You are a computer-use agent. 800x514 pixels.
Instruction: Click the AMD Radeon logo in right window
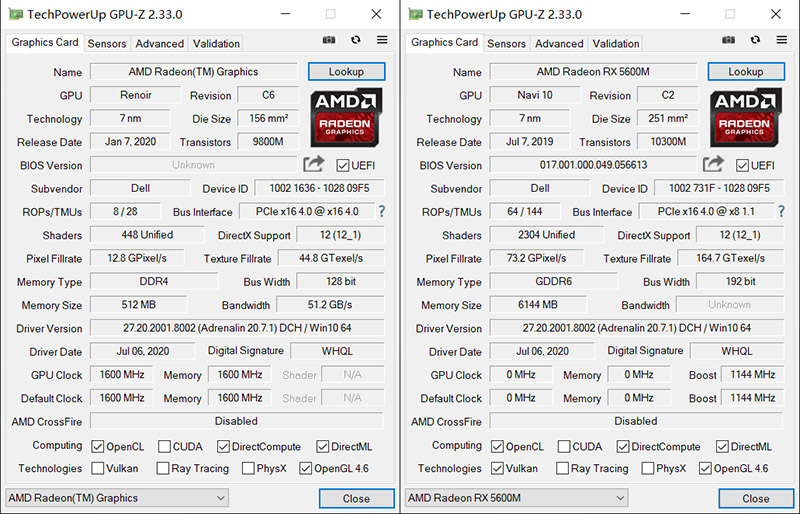[745, 117]
